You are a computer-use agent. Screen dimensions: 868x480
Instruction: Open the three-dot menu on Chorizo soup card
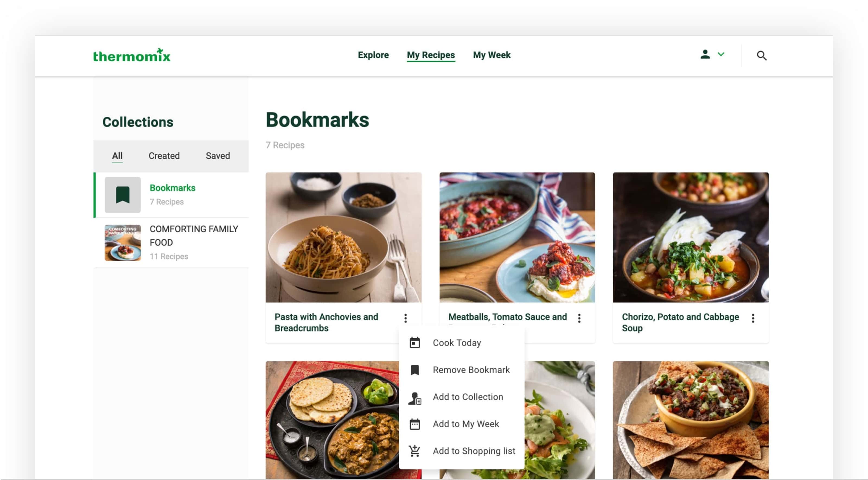coord(753,318)
